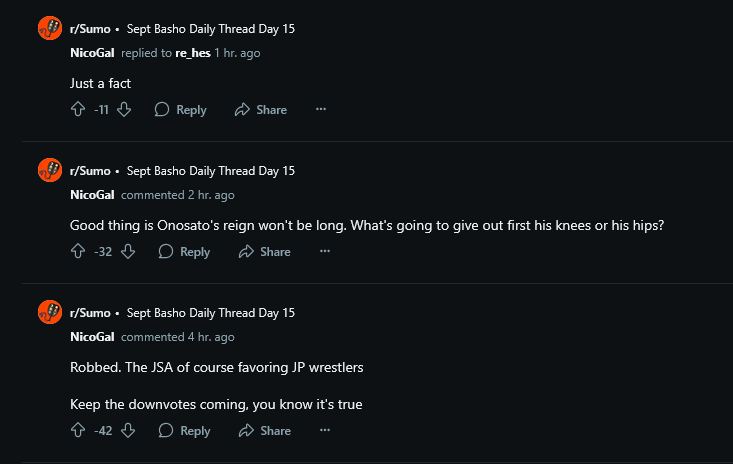Viewport: 733px width, 464px height.
Task: Click the r/Sumo avatar on the first comment
Action: pos(50,28)
